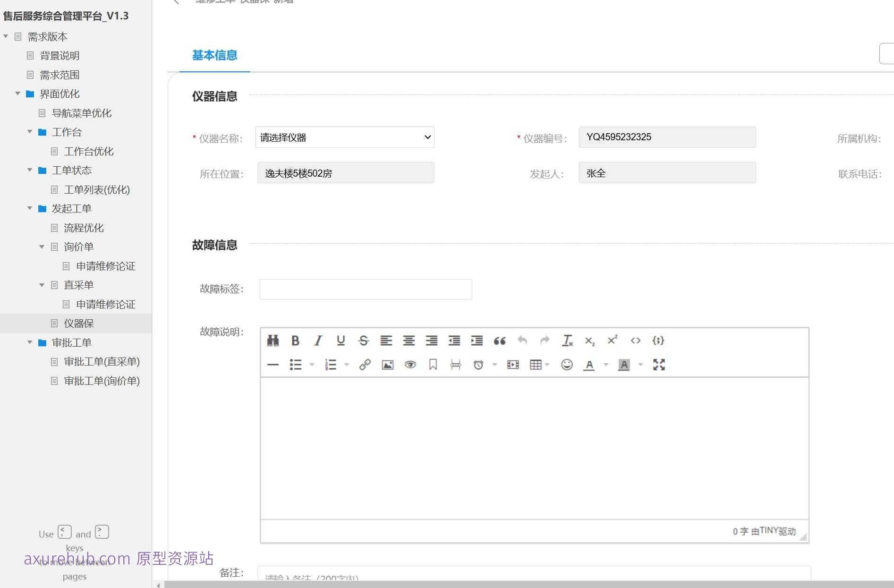Open the emoticons picker in the editor
The height and width of the screenshot is (588, 894).
pyautogui.click(x=566, y=364)
